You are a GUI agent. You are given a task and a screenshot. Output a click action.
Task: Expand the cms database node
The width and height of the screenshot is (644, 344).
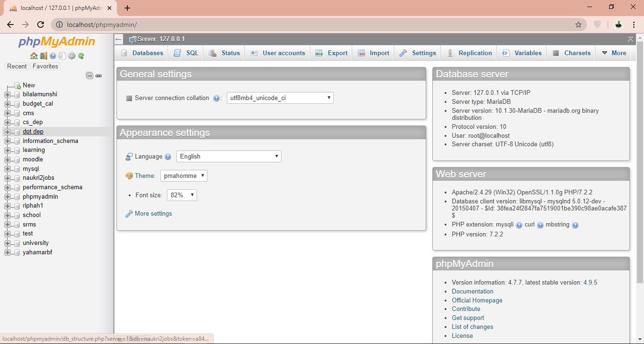(7, 113)
